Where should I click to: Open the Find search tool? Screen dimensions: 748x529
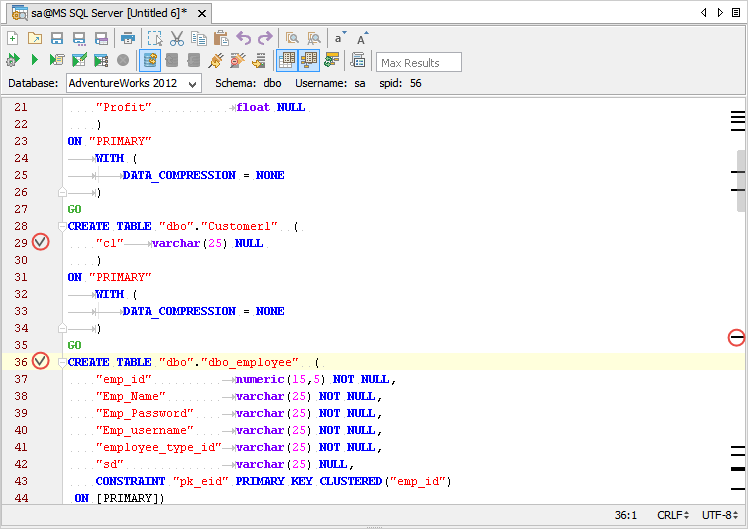click(x=292, y=38)
